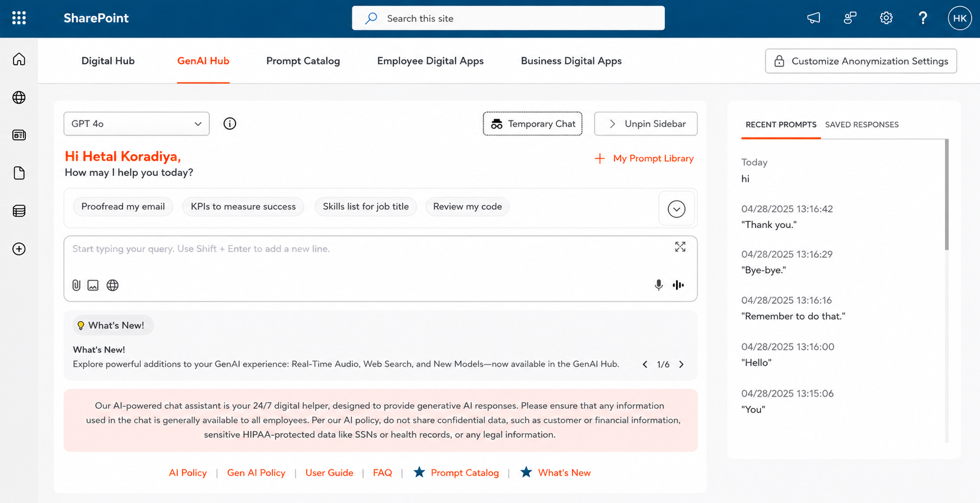The image size is (980, 503).
Task: Open recent prompt "Thank you."
Action: coord(769,225)
